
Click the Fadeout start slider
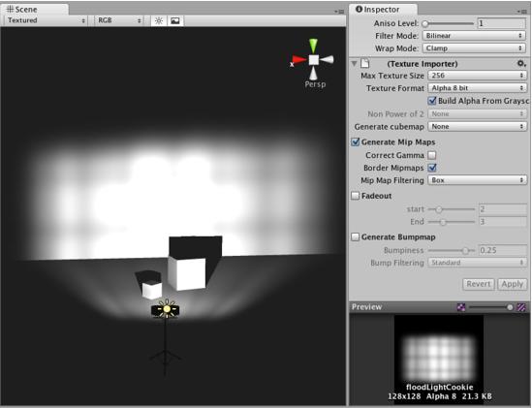(x=451, y=209)
